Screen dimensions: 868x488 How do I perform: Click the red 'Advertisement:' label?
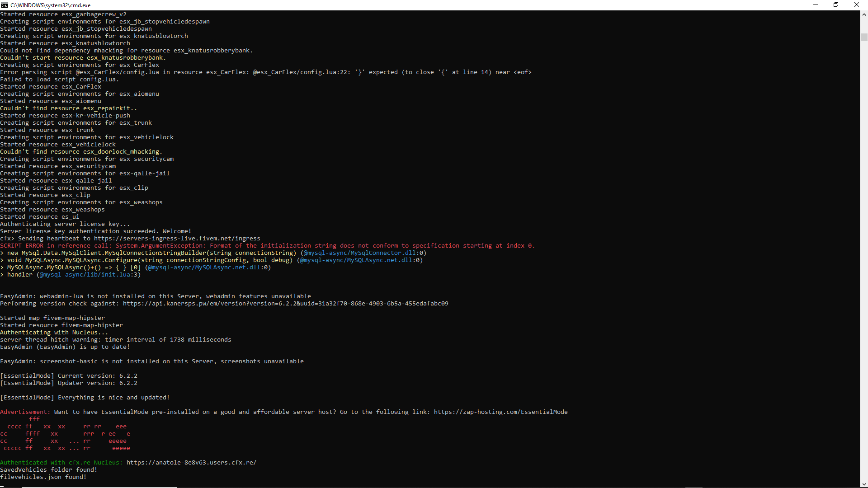pos(25,412)
